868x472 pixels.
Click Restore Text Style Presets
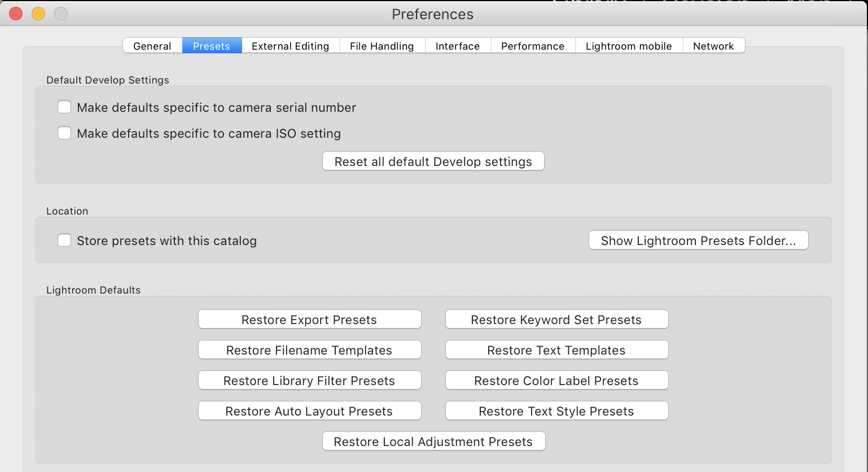point(557,411)
